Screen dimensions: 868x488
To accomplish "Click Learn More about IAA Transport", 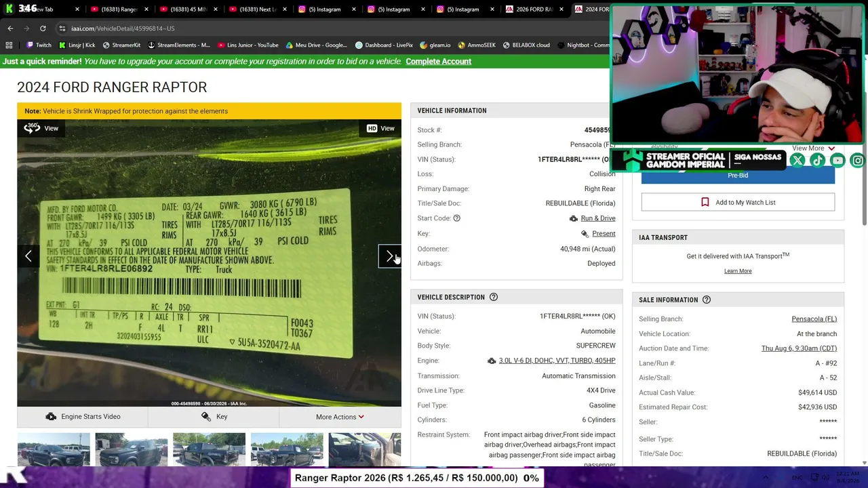I will tap(738, 271).
